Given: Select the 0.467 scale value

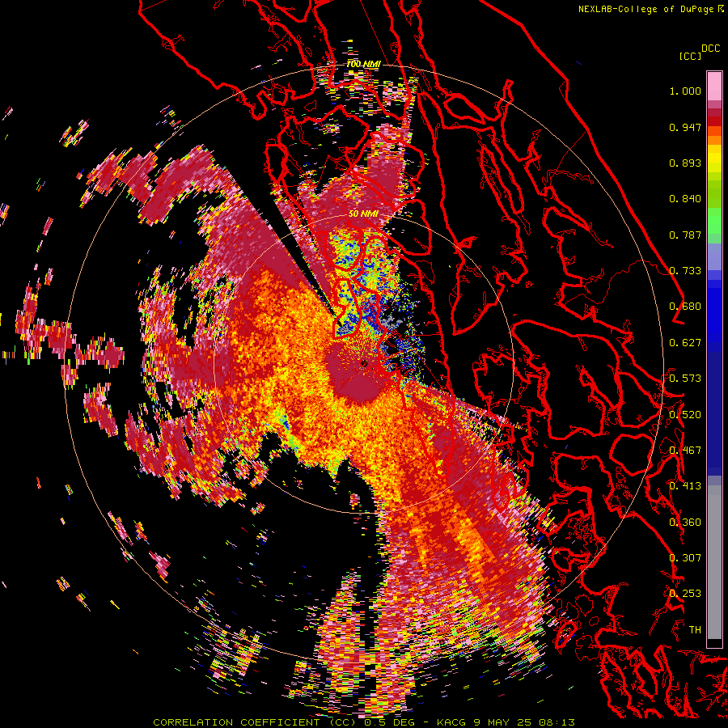Looking at the screenshot, I should pos(685,451).
